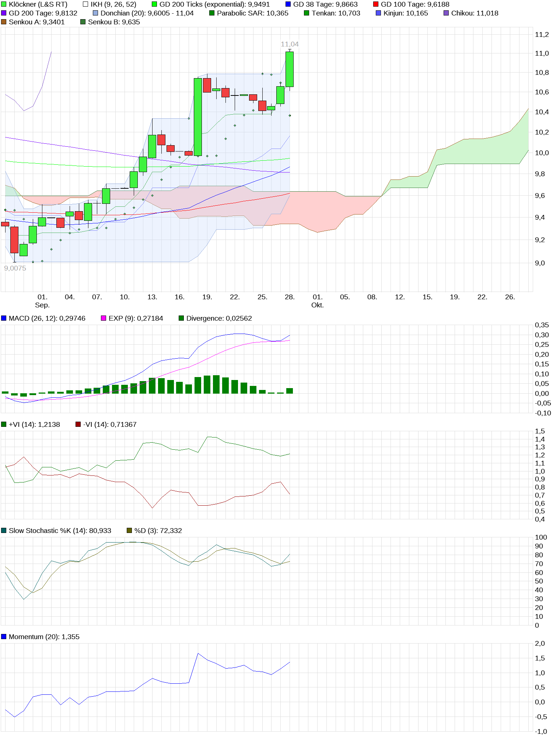Click the 'Momentum (20): 1,355' label
The height and width of the screenshot is (739, 560).
coord(44,637)
